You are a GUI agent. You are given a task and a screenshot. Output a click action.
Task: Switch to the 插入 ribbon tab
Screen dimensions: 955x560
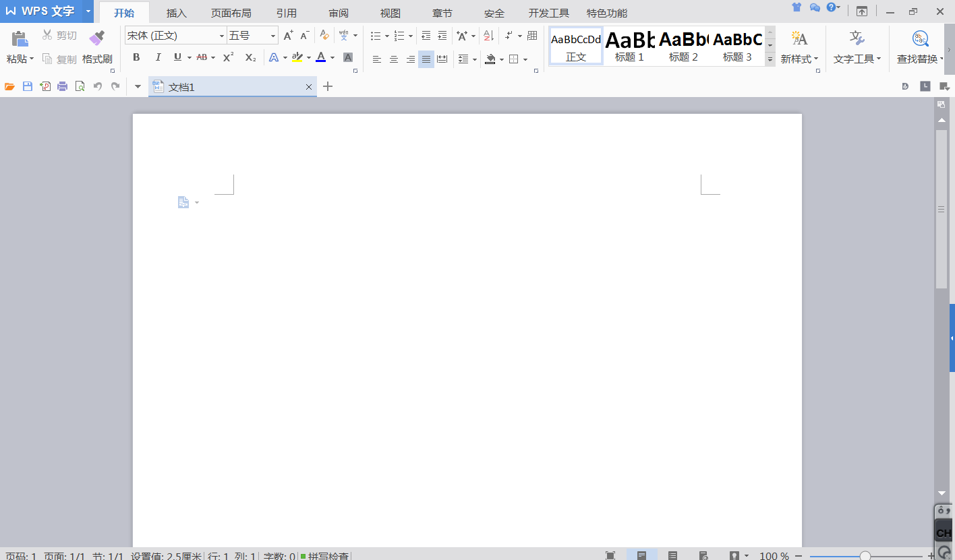[177, 13]
